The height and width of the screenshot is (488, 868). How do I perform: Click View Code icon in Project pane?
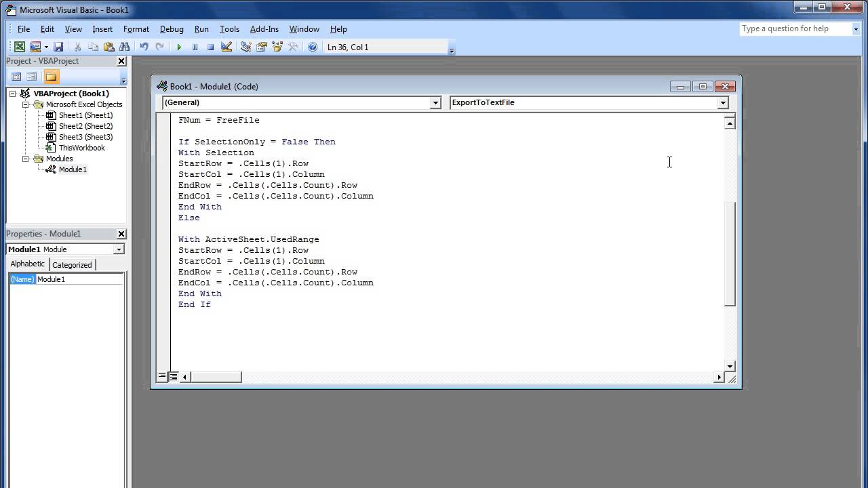click(17, 77)
